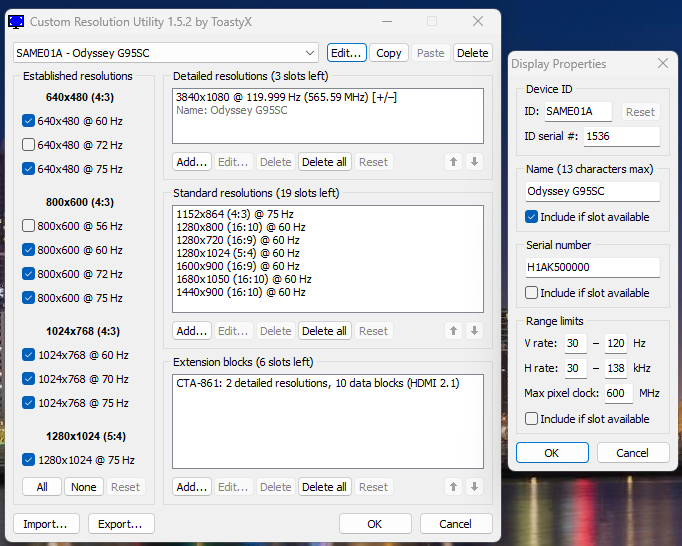The image size is (682, 546).
Task: Open the display selection dropdown
Action: [x=308, y=53]
